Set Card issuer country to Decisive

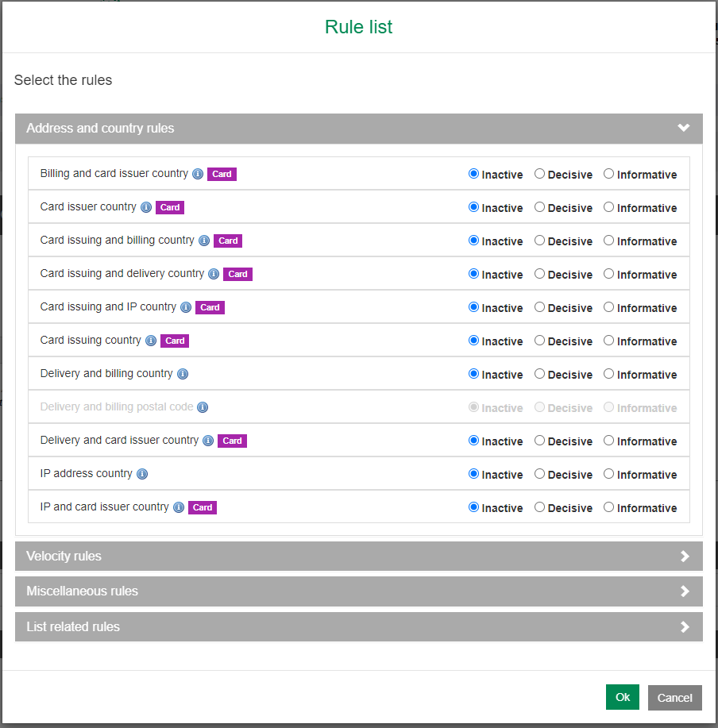pos(541,207)
